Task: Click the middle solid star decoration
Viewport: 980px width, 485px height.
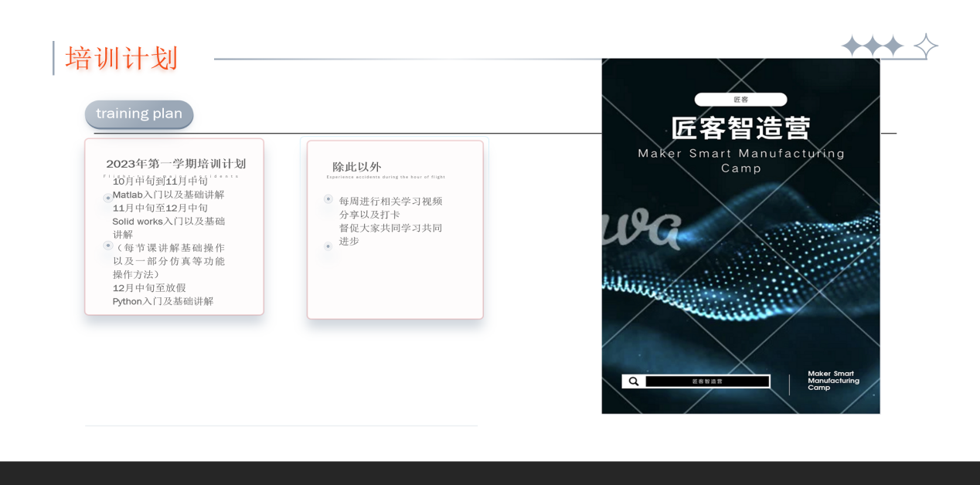Action: pyautogui.click(x=873, y=46)
